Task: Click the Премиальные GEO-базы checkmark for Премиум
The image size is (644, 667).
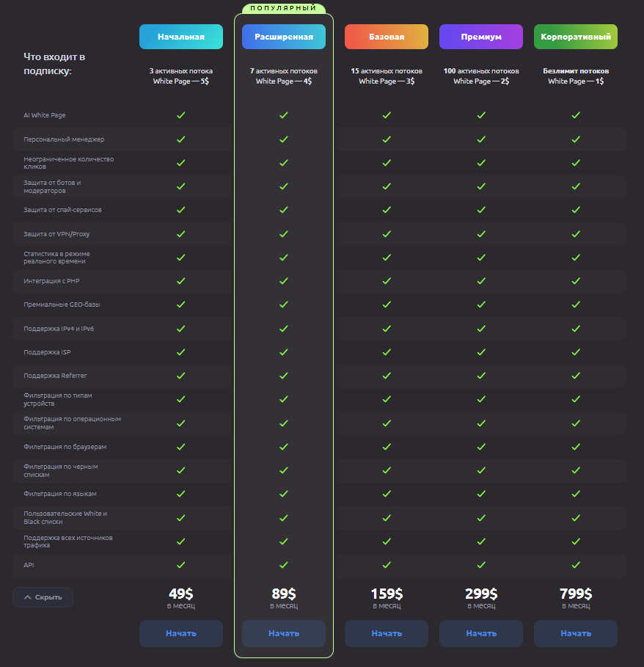Action: [481, 305]
